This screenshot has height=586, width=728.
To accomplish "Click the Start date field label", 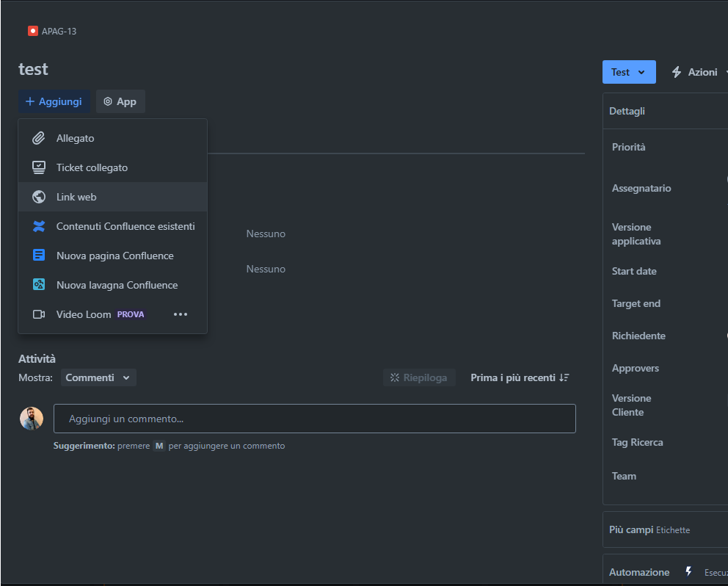I will point(634,271).
